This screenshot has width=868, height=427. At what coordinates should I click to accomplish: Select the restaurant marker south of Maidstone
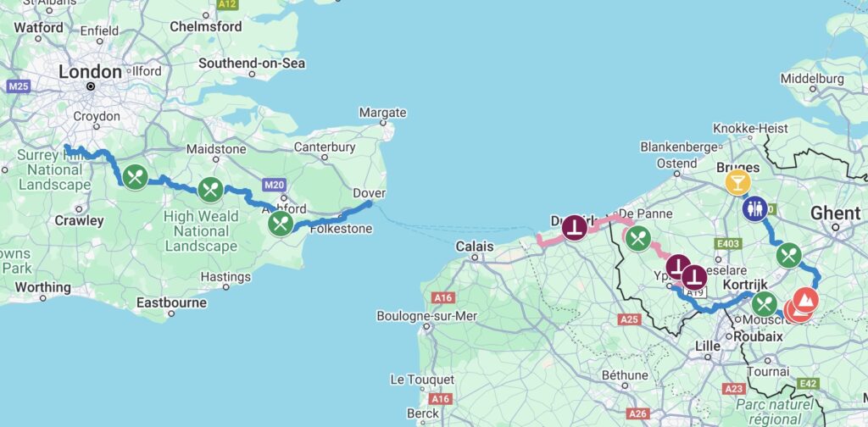[210, 191]
